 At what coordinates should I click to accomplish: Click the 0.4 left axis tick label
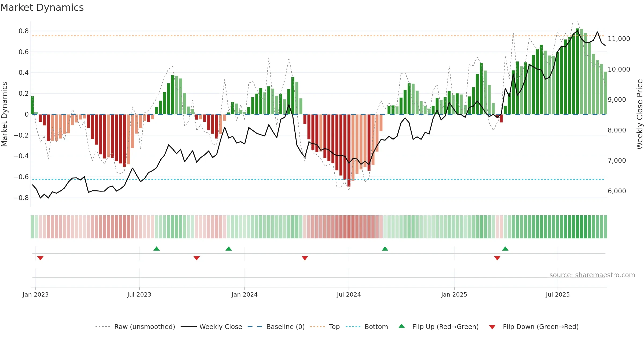[24, 73]
